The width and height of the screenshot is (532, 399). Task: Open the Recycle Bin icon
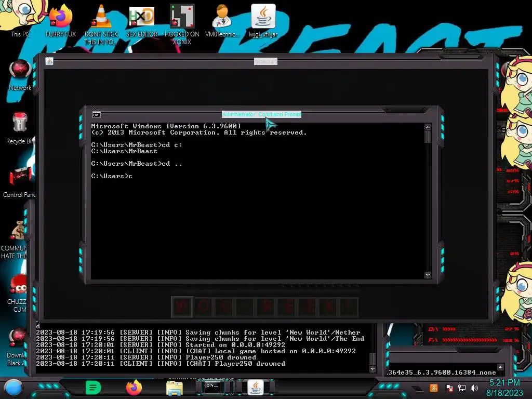20,128
